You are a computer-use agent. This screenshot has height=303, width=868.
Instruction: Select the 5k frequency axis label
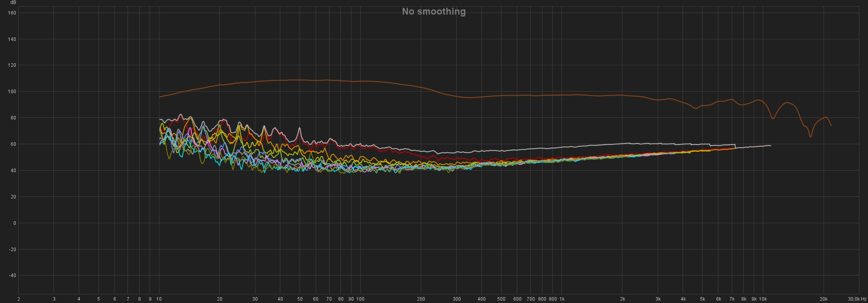(x=703, y=299)
